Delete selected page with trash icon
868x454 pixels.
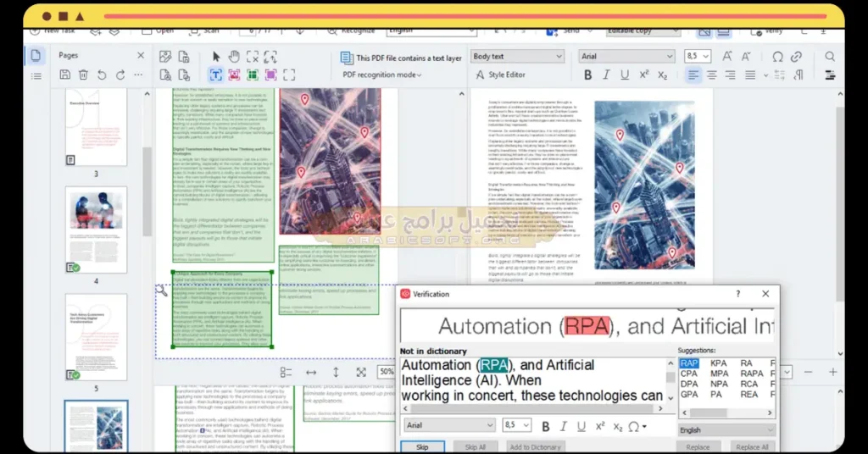[x=83, y=75]
